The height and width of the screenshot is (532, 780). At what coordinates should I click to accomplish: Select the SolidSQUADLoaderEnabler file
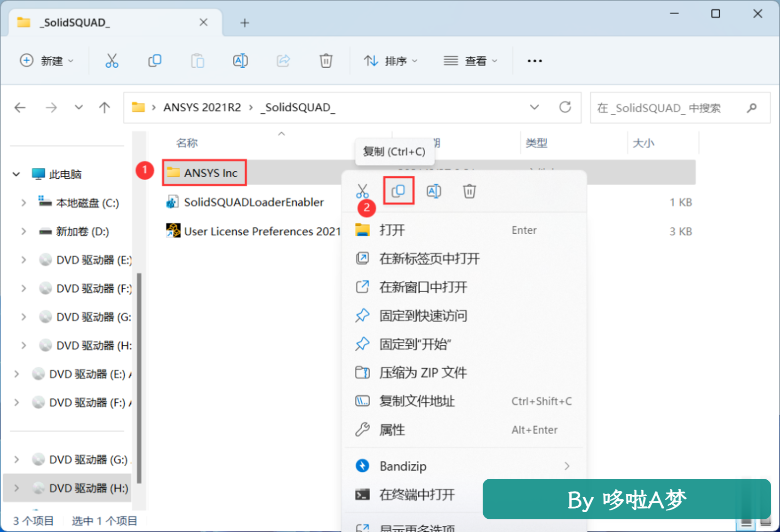[246, 202]
